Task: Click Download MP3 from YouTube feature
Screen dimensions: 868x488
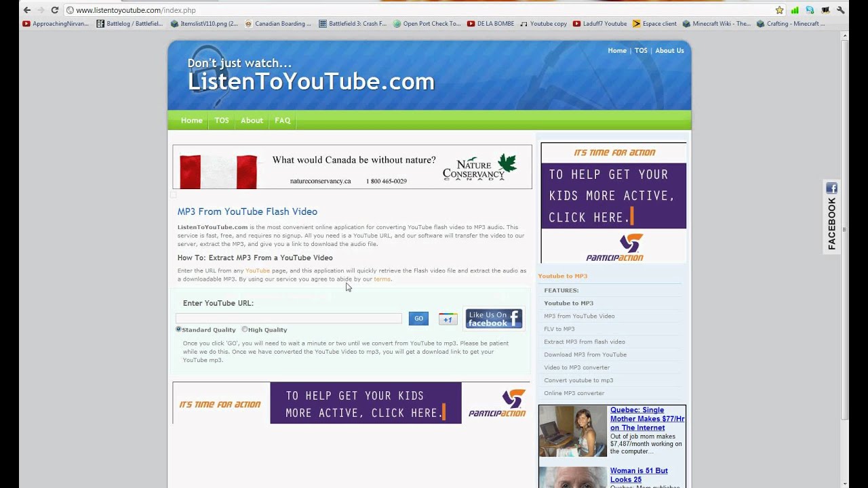Action: point(585,355)
